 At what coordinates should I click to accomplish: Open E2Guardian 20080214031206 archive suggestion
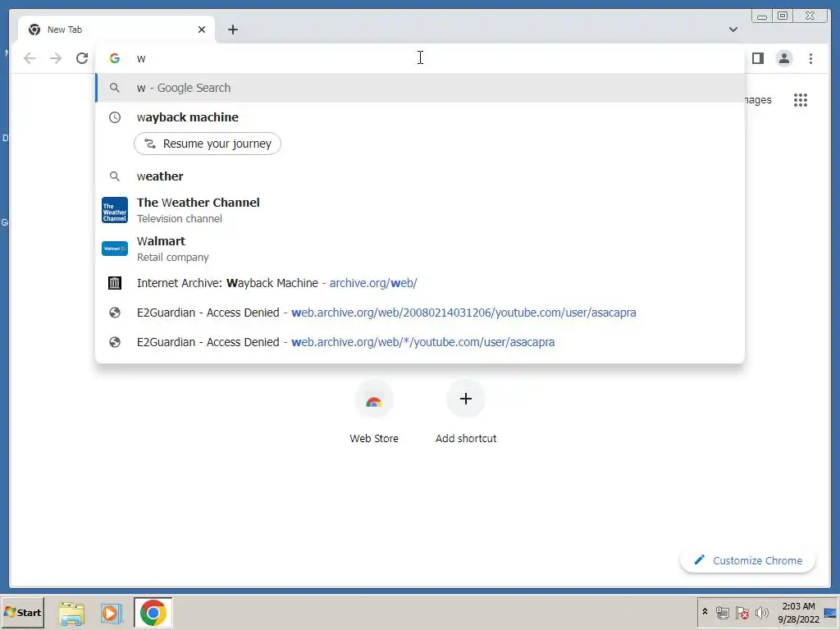[x=420, y=313]
